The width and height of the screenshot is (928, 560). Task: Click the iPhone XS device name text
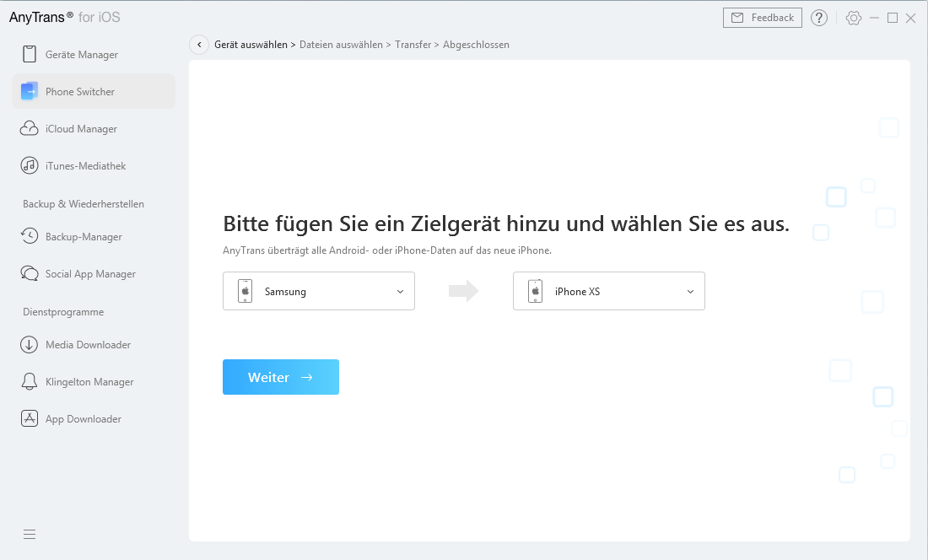point(577,292)
